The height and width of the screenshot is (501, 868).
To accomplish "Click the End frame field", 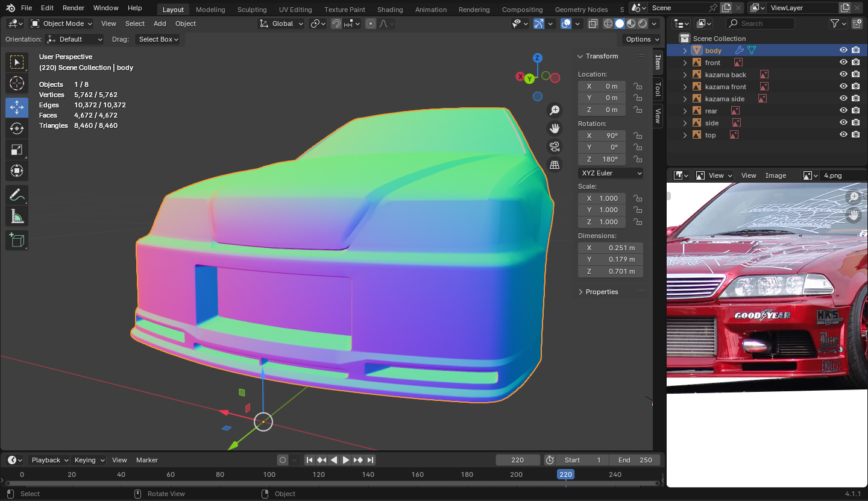I will click(635, 460).
